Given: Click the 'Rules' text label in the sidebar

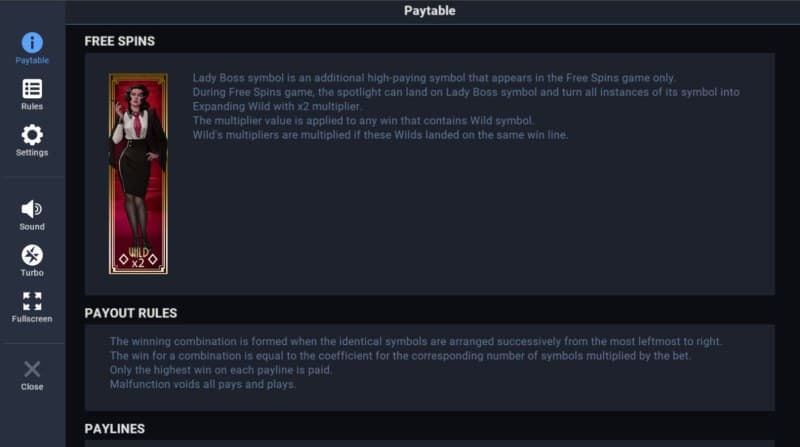Looking at the screenshot, I should point(32,106).
